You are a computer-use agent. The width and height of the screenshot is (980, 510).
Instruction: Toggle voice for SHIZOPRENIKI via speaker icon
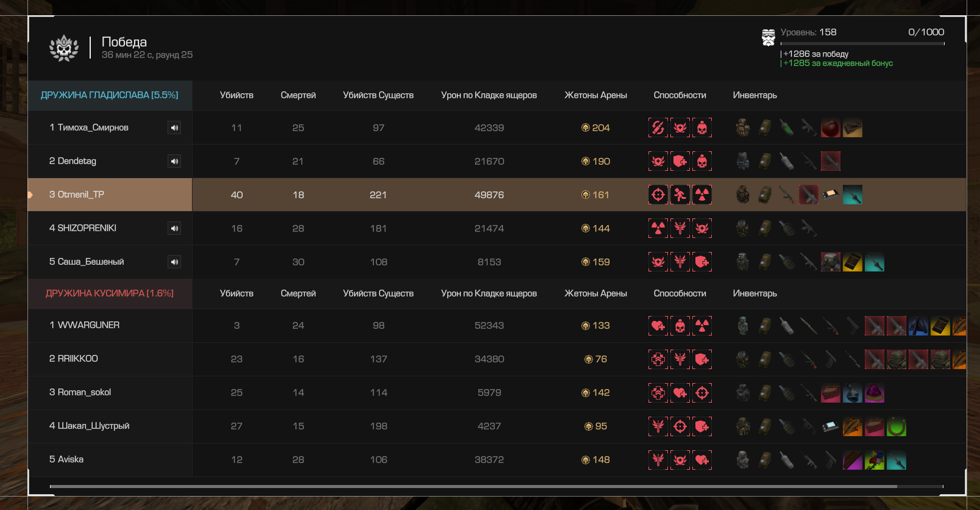tap(174, 228)
